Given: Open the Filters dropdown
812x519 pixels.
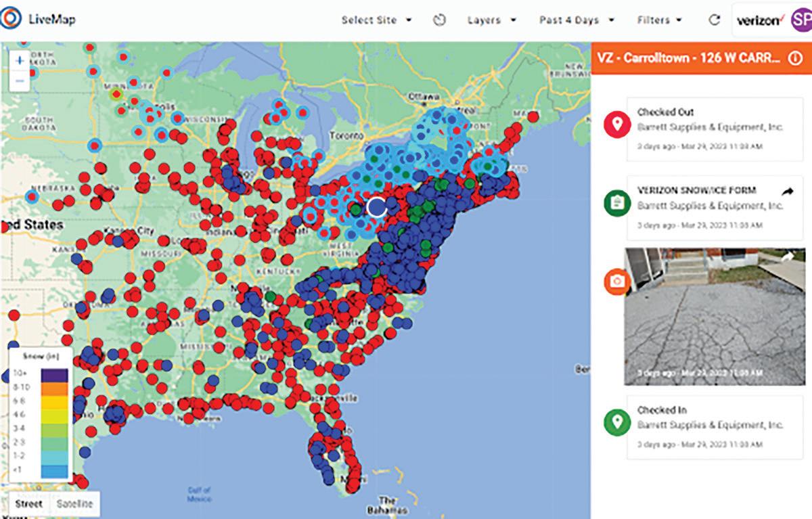Looking at the screenshot, I should tap(659, 20).
